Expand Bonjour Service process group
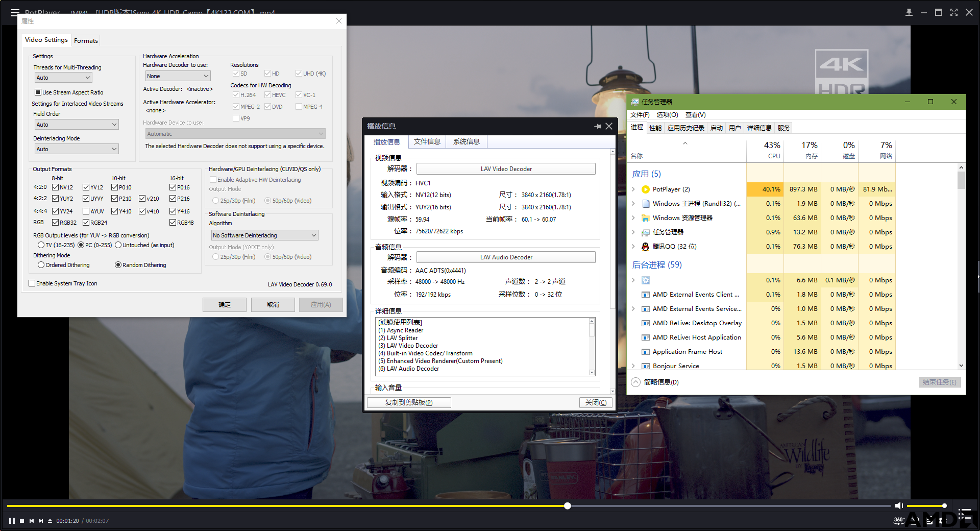The image size is (980, 531). (633, 366)
